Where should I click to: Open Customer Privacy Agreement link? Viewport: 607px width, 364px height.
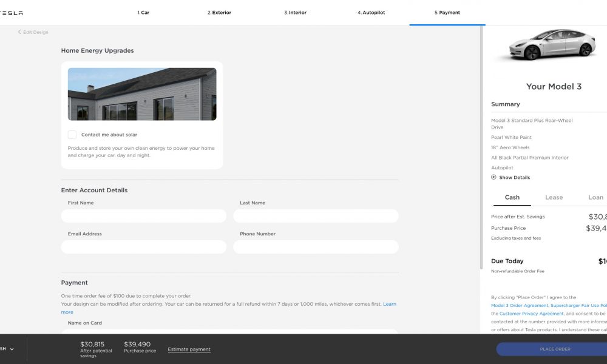pyautogui.click(x=532, y=313)
